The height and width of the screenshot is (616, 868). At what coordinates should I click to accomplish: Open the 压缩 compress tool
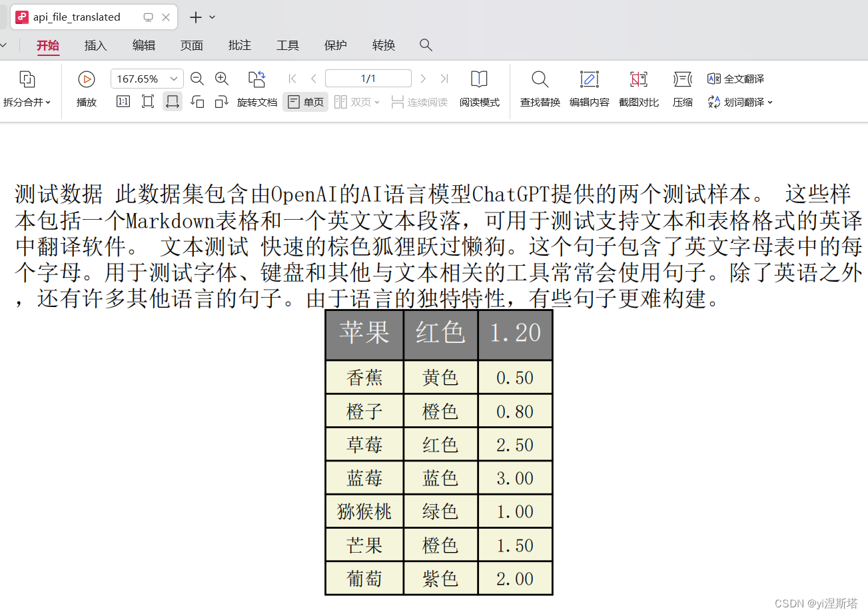[683, 89]
